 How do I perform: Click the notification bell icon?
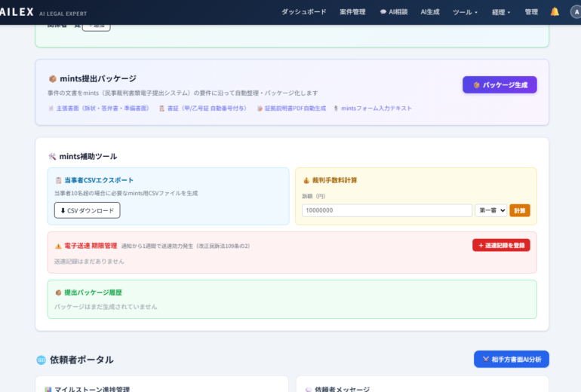pyautogui.click(x=555, y=12)
